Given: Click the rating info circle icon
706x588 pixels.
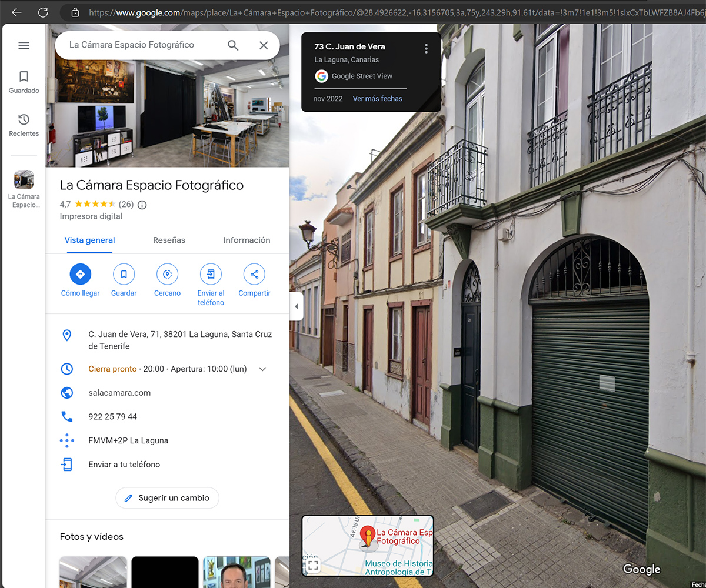Looking at the screenshot, I should (x=142, y=205).
